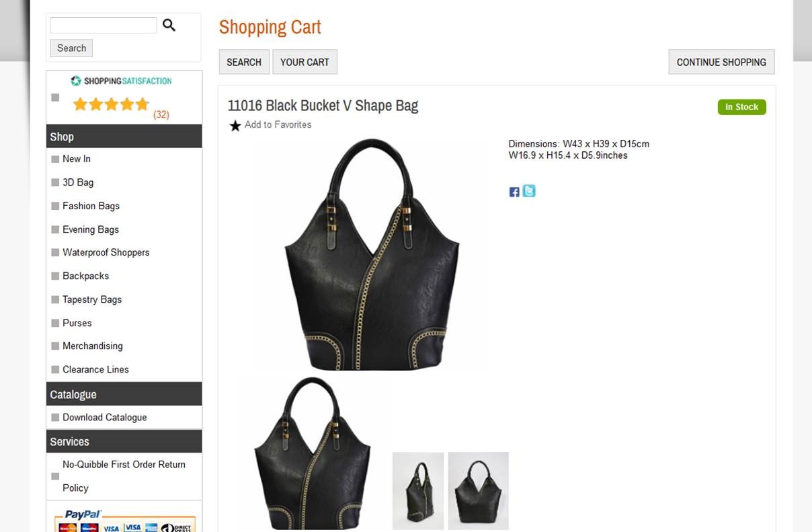812x532 pixels.
Task: Go to the Evening Bags category
Action: (x=91, y=229)
